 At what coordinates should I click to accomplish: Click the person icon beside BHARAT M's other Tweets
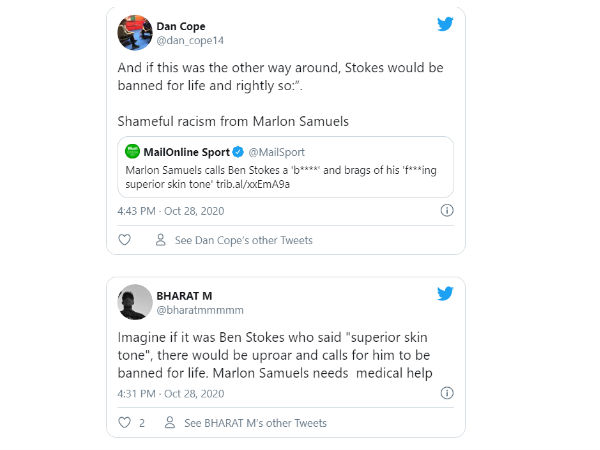(170, 423)
